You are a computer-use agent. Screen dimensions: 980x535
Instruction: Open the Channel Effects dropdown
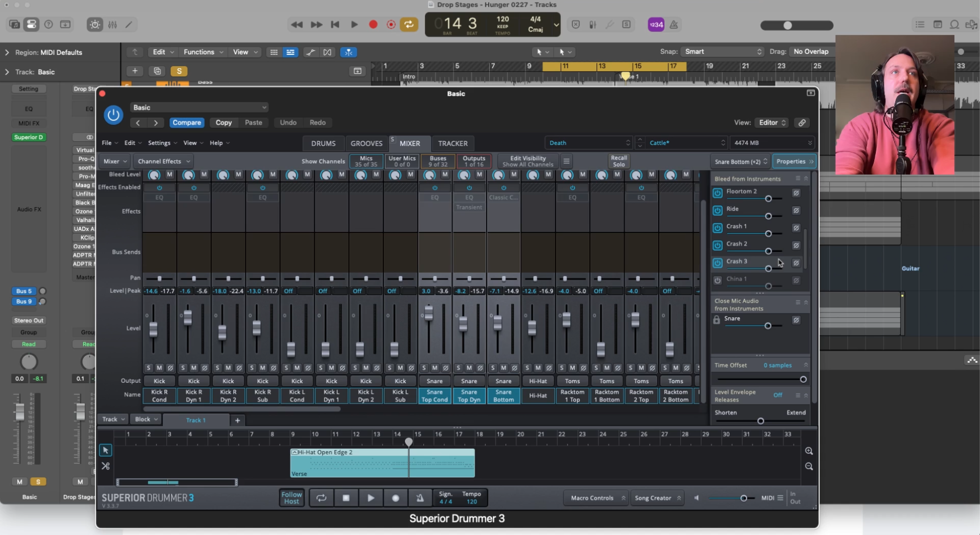163,161
